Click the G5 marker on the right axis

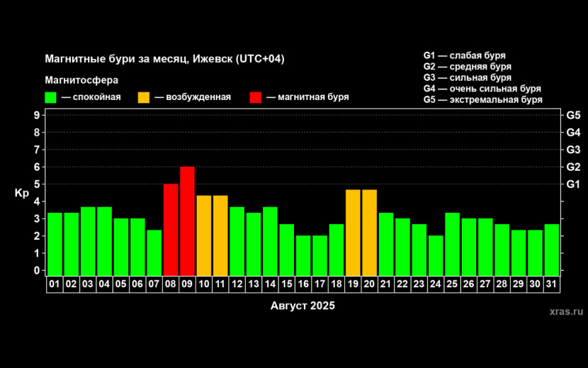pyautogui.click(x=573, y=115)
